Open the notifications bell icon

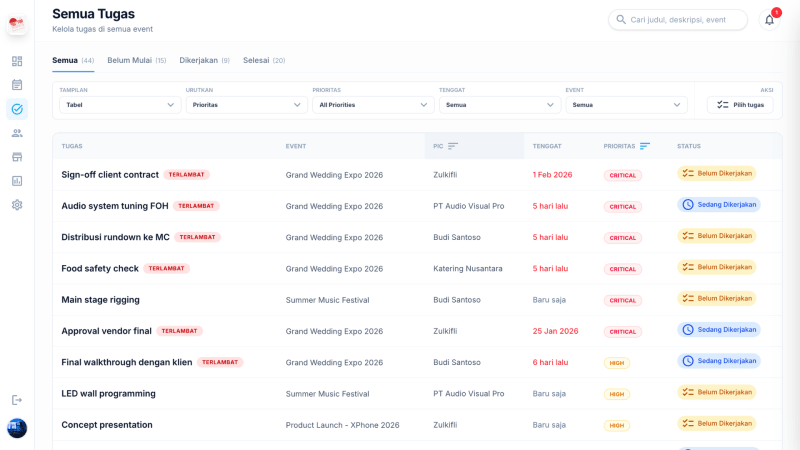click(769, 20)
